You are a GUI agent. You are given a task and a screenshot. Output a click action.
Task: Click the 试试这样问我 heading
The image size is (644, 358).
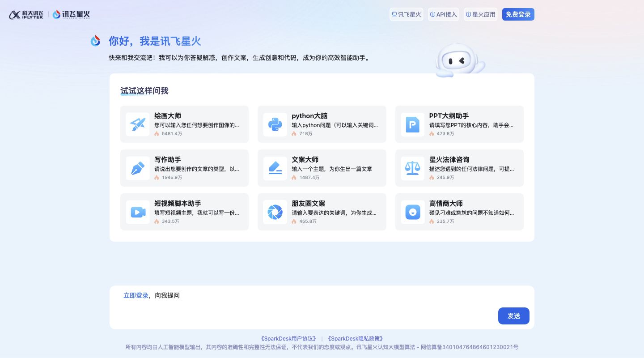[x=144, y=91]
